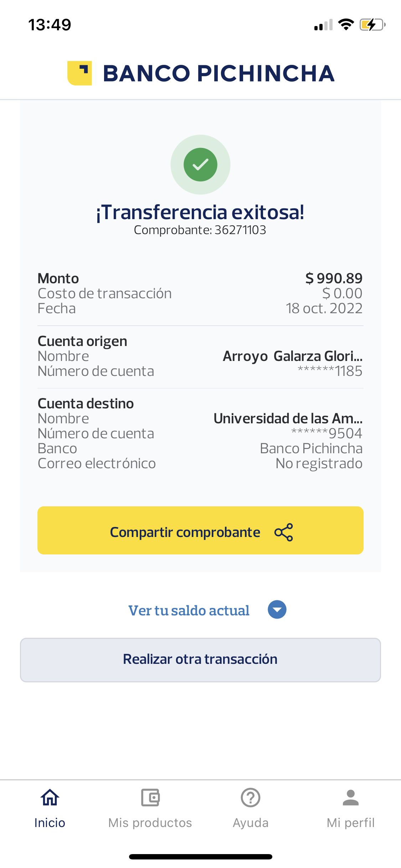Image resolution: width=401 pixels, height=868 pixels.
Task: Tap the share icon on the yellow button
Action: pos(284,532)
